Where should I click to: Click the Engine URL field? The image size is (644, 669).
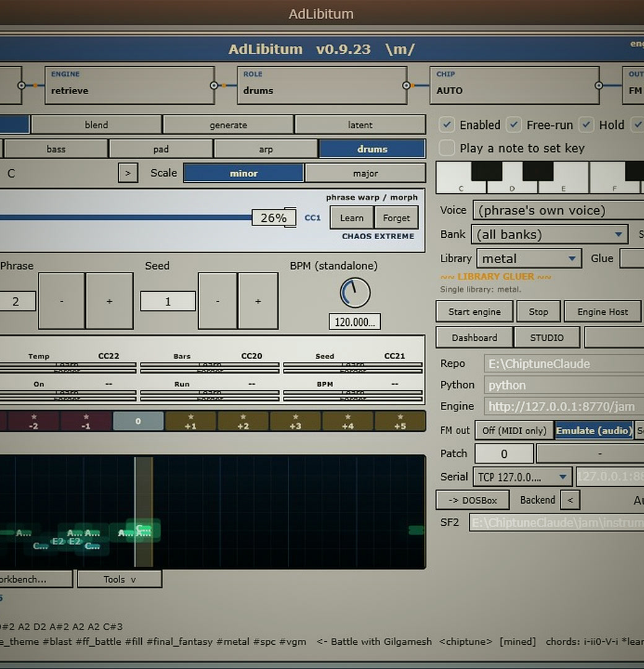tap(564, 406)
